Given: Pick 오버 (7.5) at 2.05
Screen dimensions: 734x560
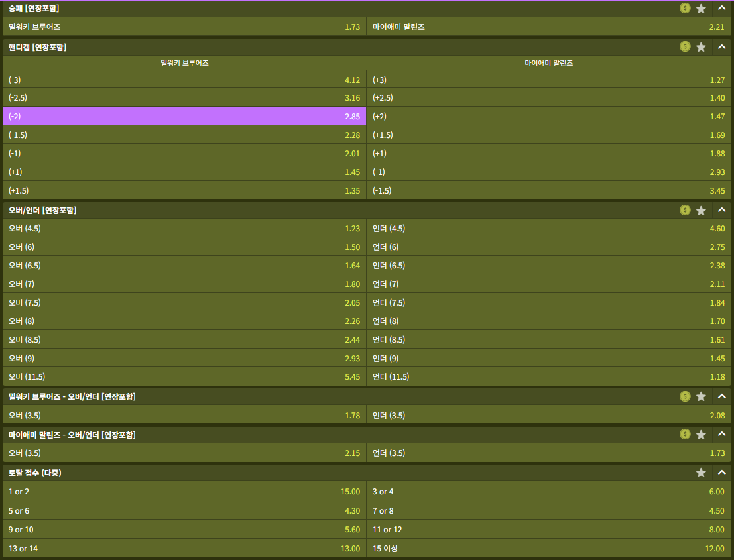Looking at the screenshot, I should click(x=184, y=302).
